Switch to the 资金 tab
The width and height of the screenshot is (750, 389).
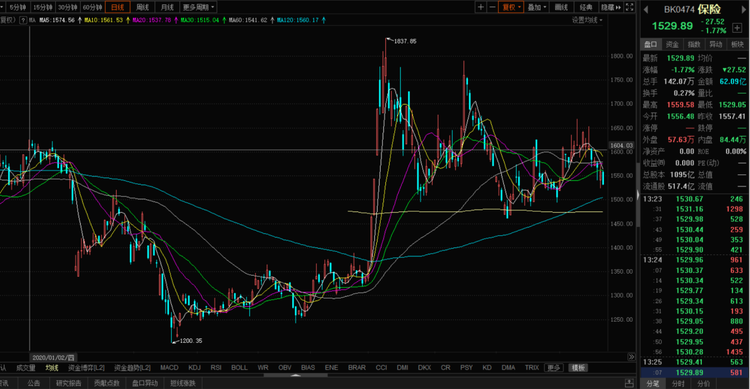673,44
